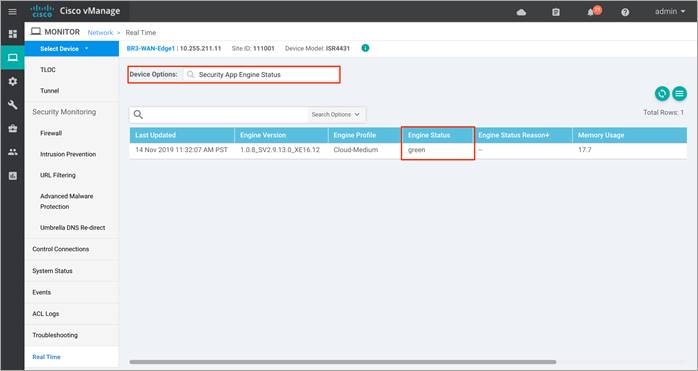698x371 pixels.
Task: Open Configuration gear sidebar icon
Action: pyautogui.click(x=12, y=81)
